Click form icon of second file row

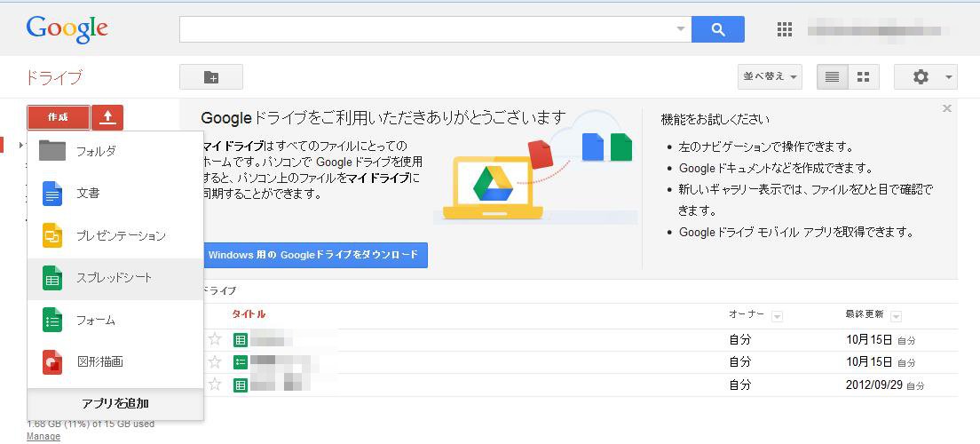pos(240,362)
